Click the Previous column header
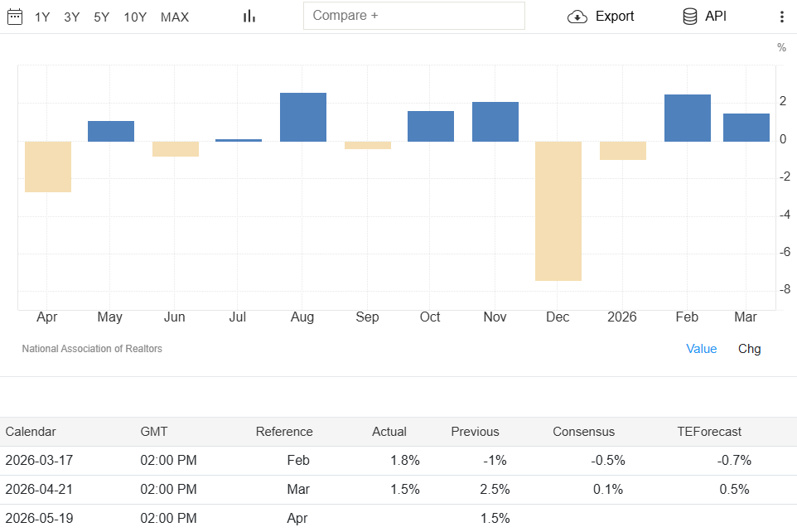Screen dimensions: 797x532 coord(476,432)
